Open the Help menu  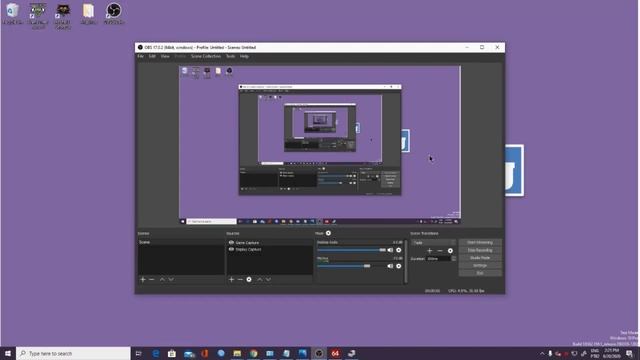244,56
